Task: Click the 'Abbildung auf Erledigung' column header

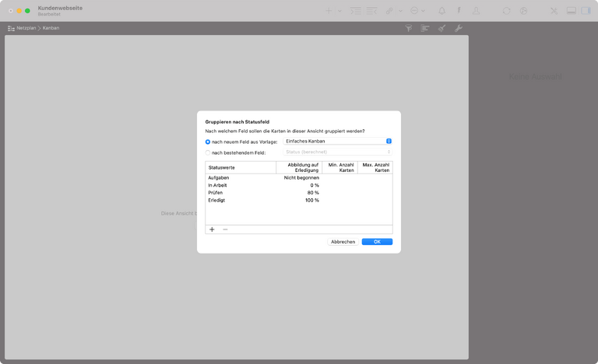Action: (x=299, y=167)
